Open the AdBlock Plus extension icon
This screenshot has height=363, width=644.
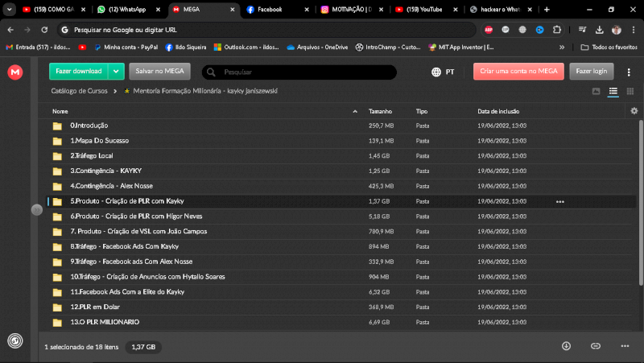[489, 29]
